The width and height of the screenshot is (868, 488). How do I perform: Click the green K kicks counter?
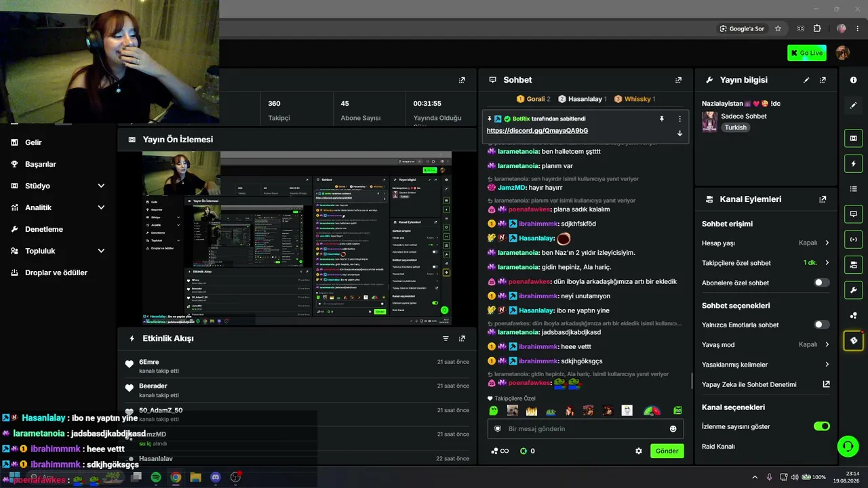(527, 451)
